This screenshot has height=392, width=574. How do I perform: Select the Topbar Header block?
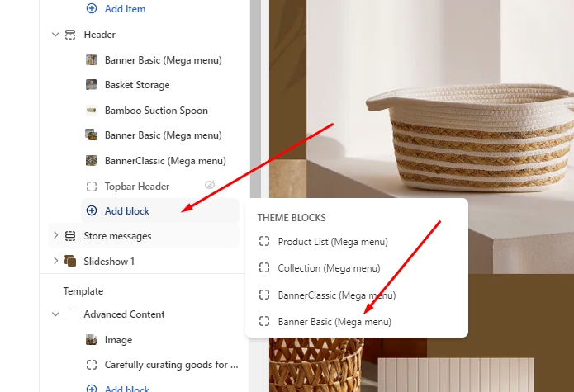136,187
